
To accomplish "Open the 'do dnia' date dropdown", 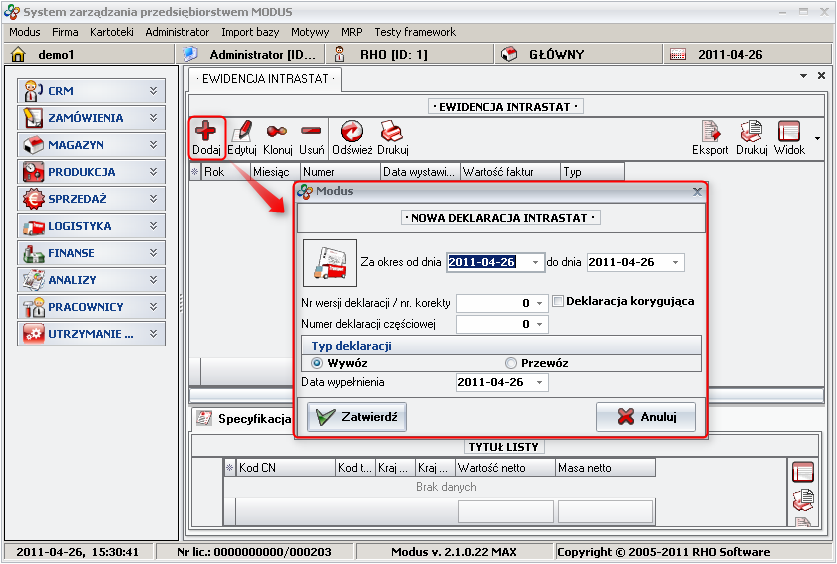I will [676, 262].
